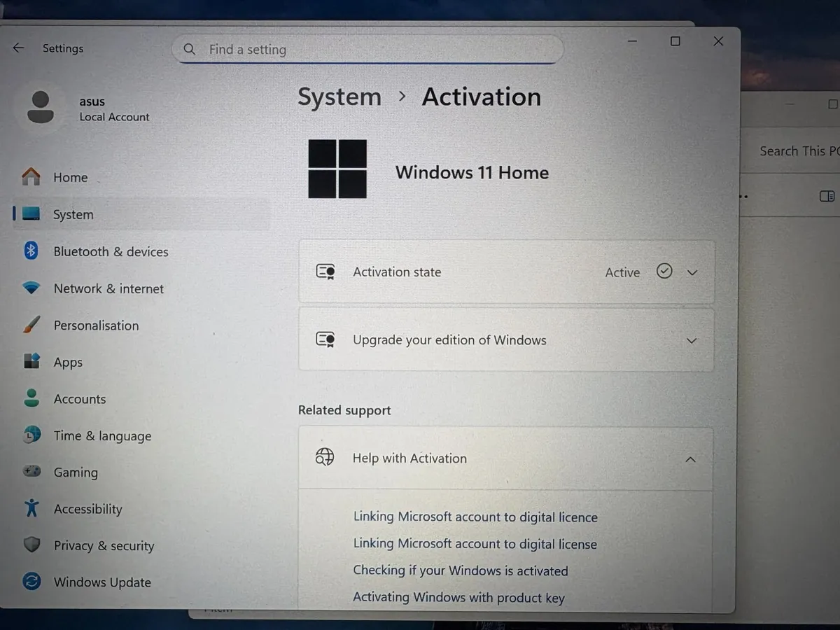Click the Activation state certificate icon
The width and height of the screenshot is (840, 630).
[325, 272]
